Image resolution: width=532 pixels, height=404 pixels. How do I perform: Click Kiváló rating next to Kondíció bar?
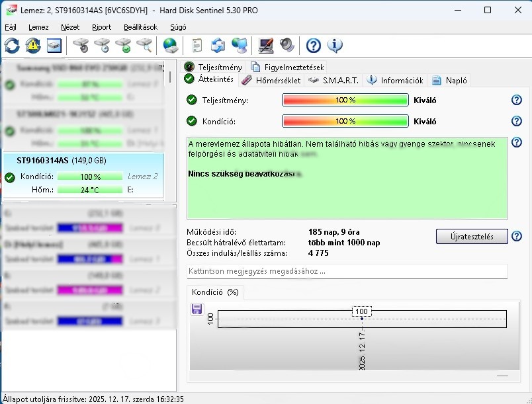[425, 122]
